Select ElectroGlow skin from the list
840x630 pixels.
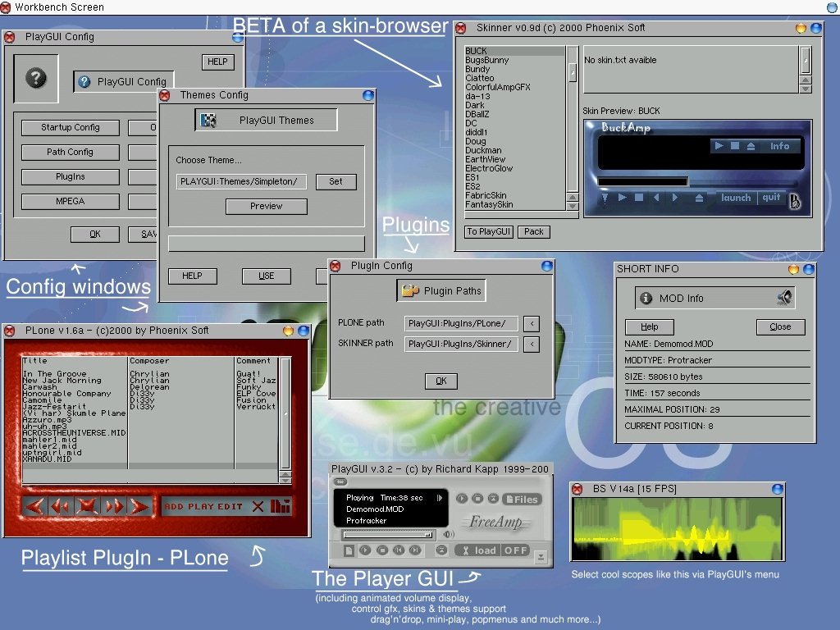(489, 168)
